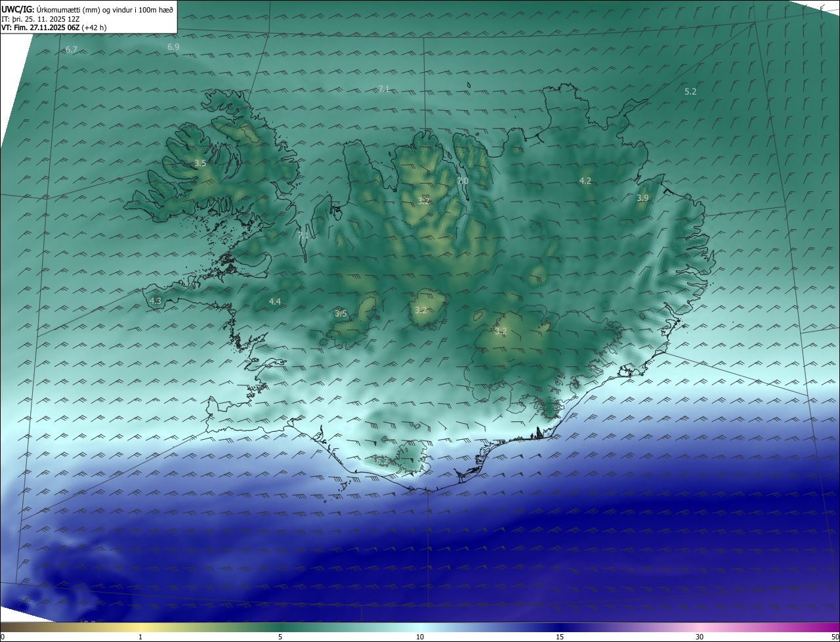Select the 3.9 value on the map

point(642,198)
